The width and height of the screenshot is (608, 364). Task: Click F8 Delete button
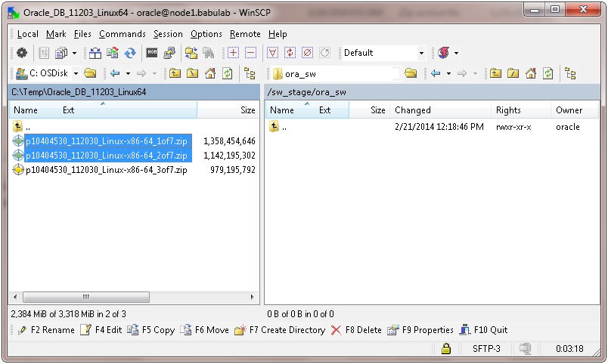tap(356, 330)
